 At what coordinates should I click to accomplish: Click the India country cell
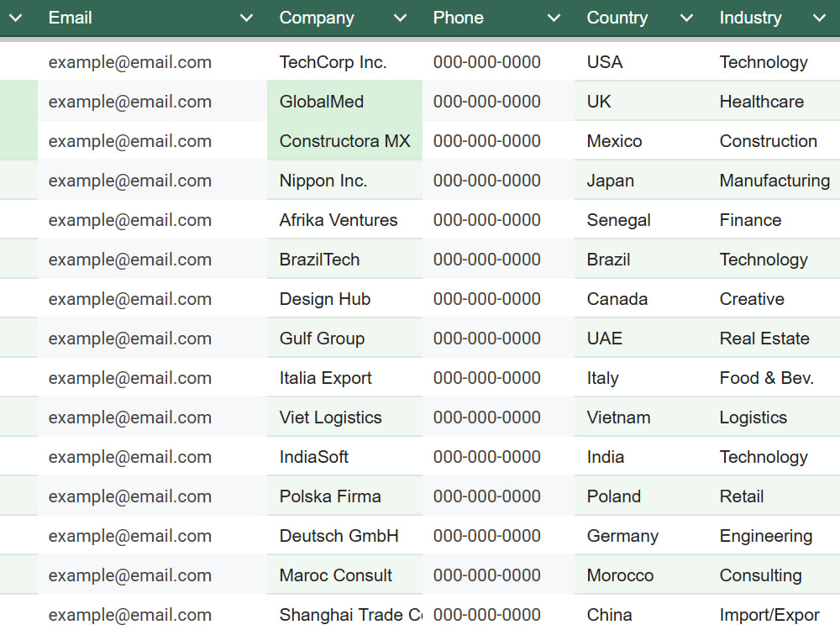641,457
